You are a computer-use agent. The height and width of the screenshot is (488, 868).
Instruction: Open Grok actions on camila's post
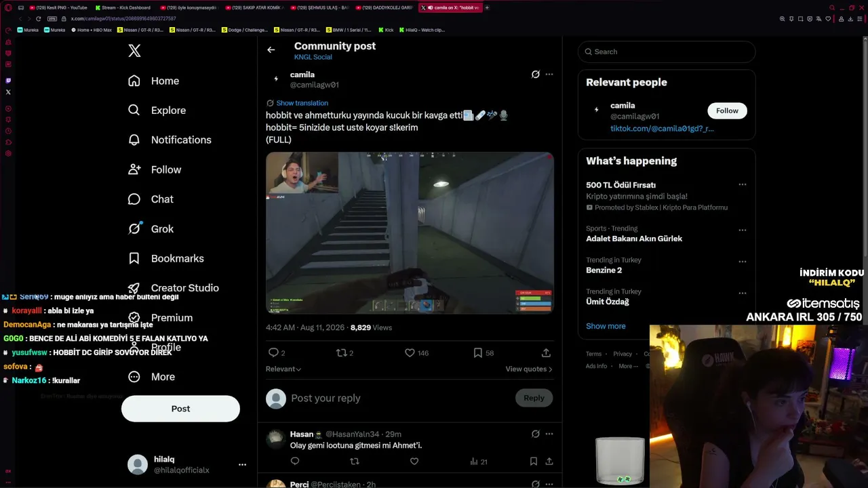(535, 75)
